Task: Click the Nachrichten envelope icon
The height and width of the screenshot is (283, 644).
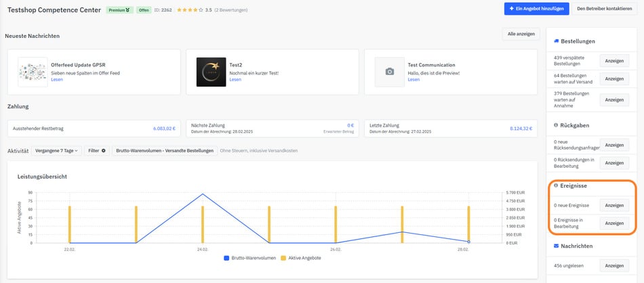Action: point(556,246)
